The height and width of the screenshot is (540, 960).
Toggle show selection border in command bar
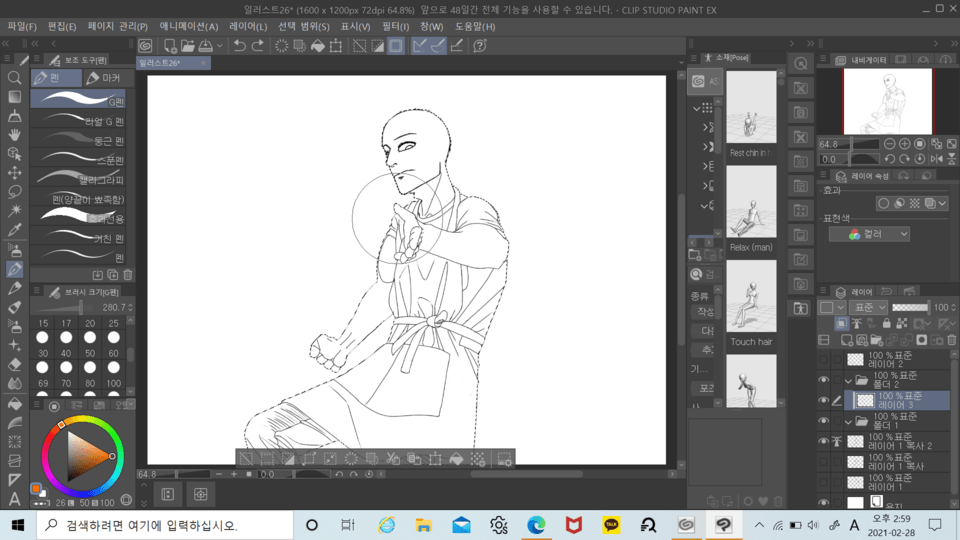pyautogui.click(x=396, y=45)
